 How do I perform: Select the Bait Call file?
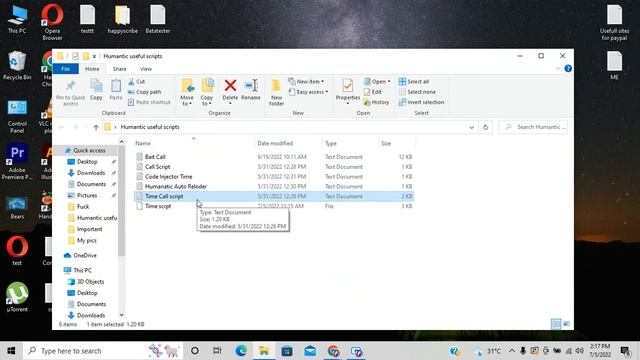274,157
